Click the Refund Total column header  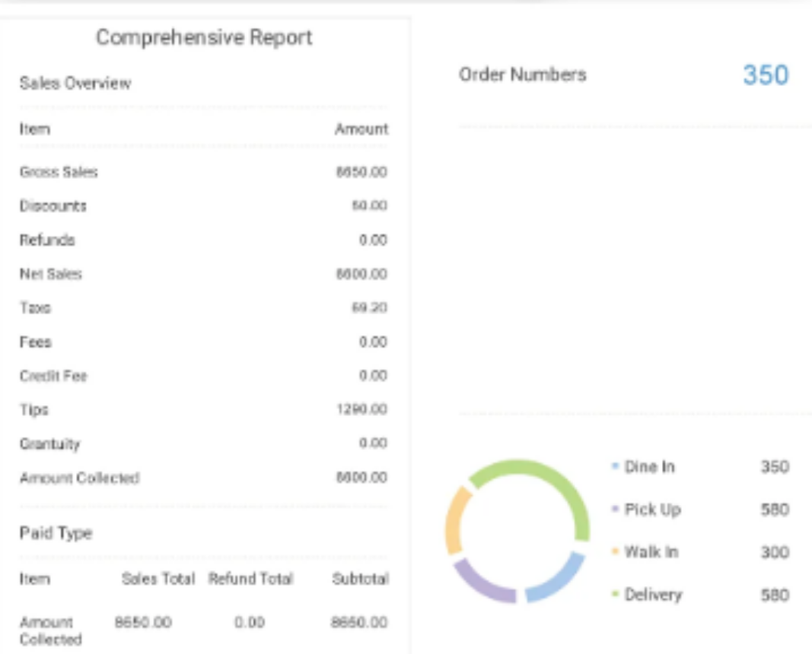(x=251, y=579)
